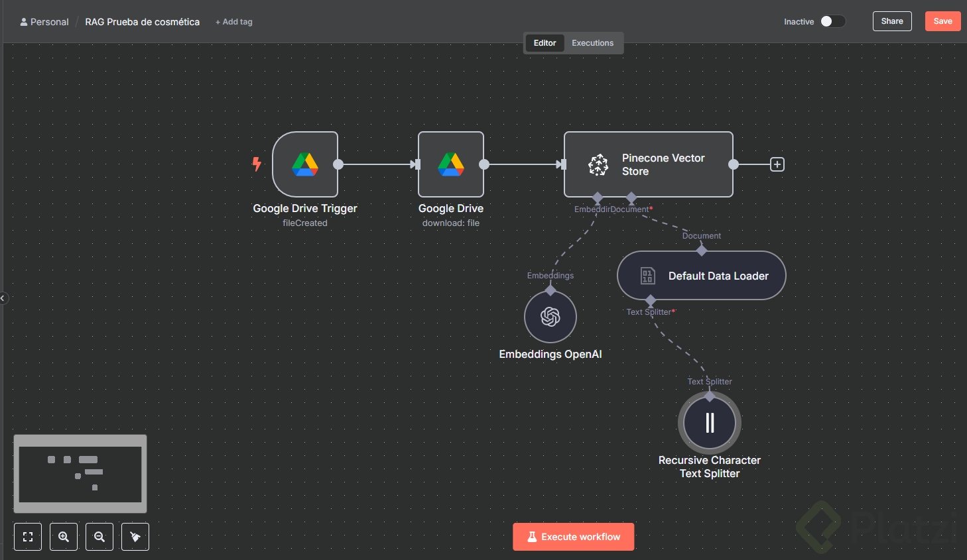Click the Embedding diamond connector under Pinecone
Screen dimensions: 967x560
click(598, 197)
